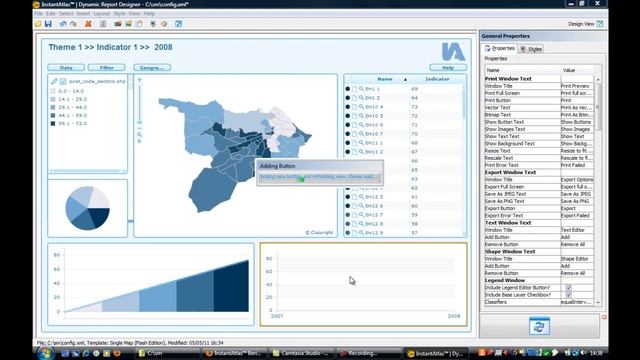Select the dot marker for row EH12 8
The image size is (640, 360).
point(347,224)
